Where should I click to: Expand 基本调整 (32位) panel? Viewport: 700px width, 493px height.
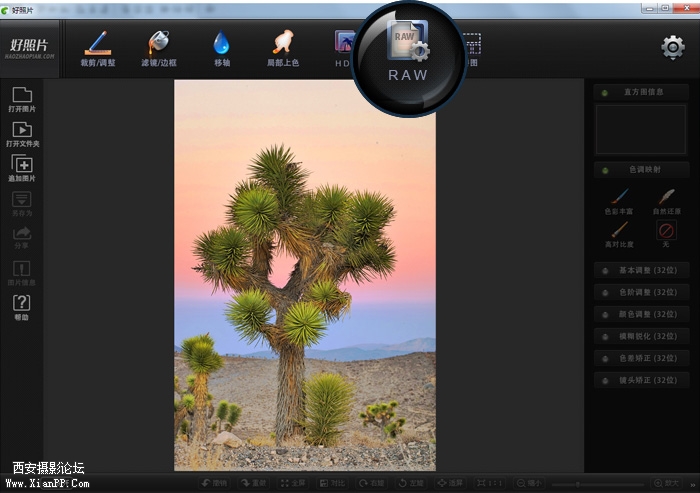tap(641, 269)
